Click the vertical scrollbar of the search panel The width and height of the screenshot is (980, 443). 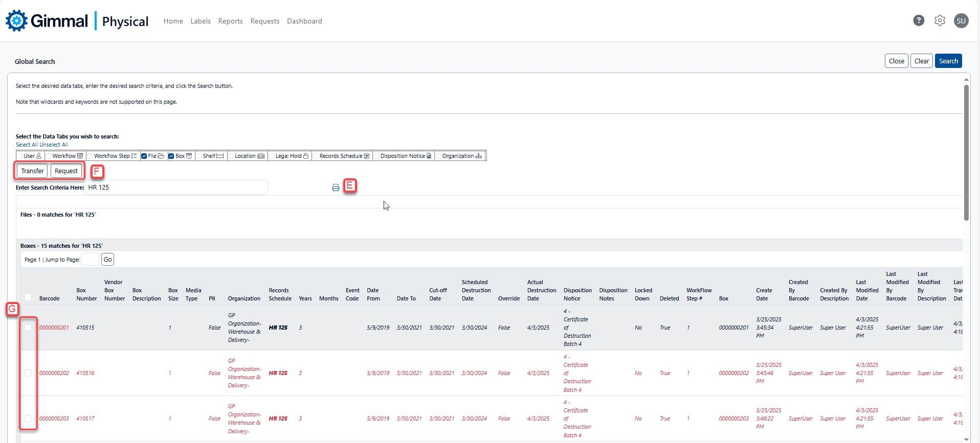tap(966, 153)
